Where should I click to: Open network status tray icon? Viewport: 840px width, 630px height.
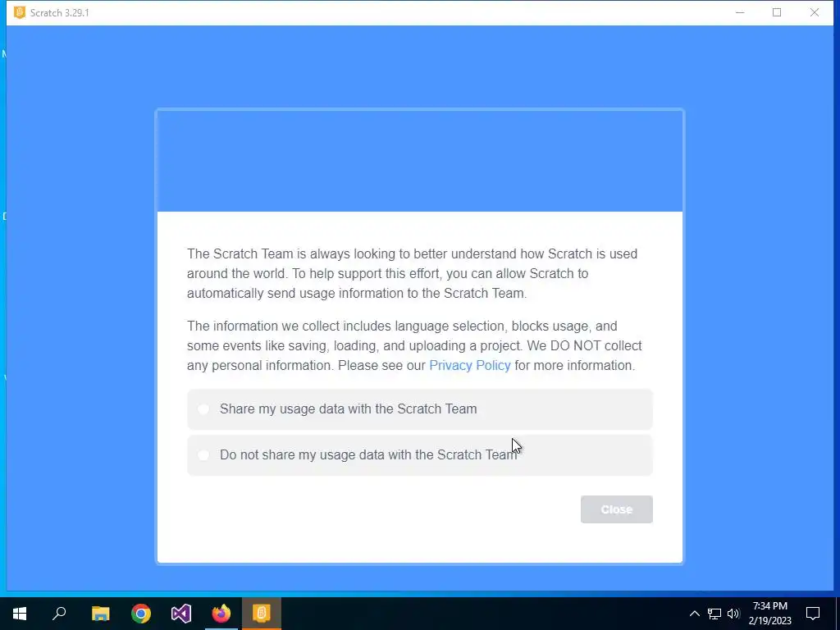tap(714, 614)
